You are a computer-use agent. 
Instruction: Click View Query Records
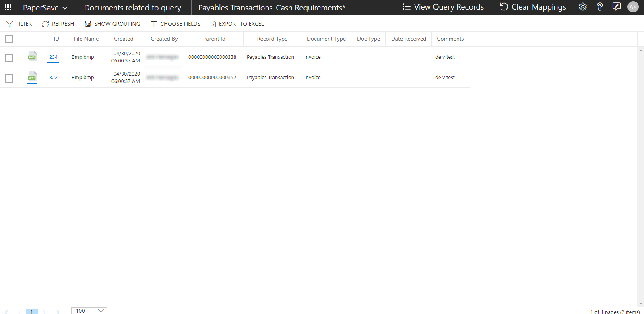pyautogui.click(x=443, y=7)
